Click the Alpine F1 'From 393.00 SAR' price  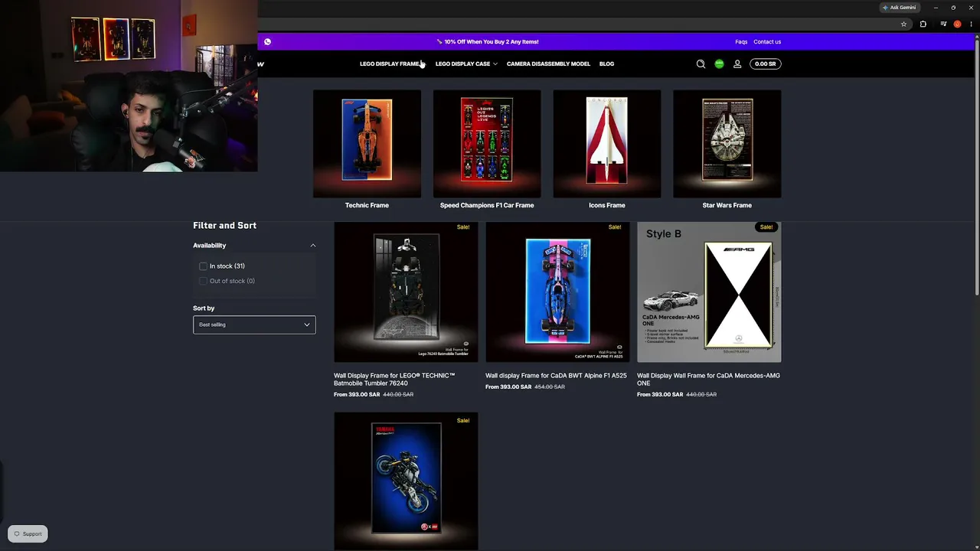[508, 387]
